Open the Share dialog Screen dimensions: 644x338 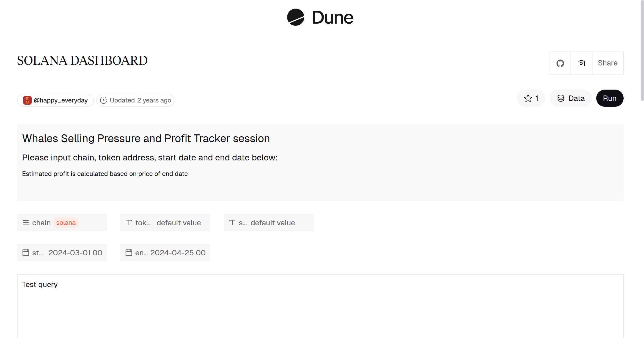click(x=608, y=63)
